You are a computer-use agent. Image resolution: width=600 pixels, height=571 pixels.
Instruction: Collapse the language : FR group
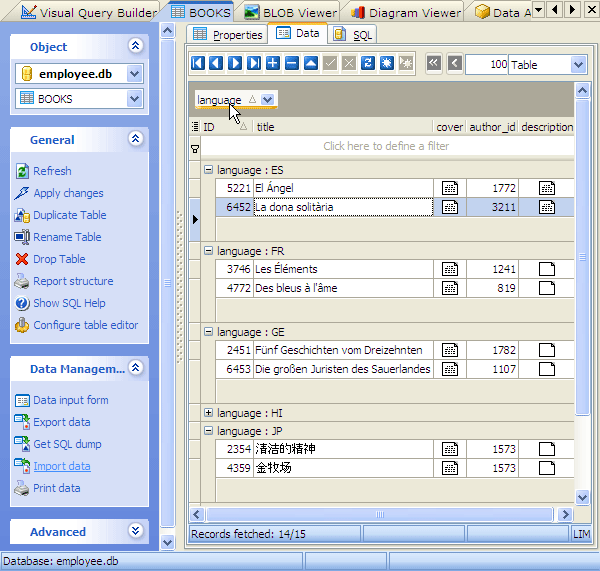tap(208, 251)
